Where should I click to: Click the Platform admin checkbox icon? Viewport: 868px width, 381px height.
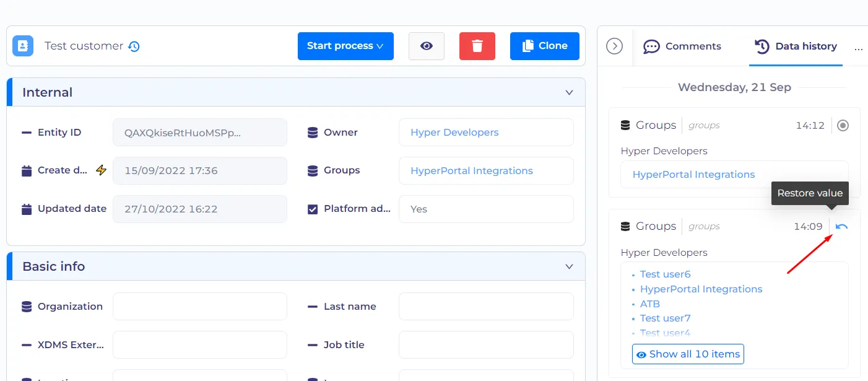pyautogui.click(x=313, y=209)
